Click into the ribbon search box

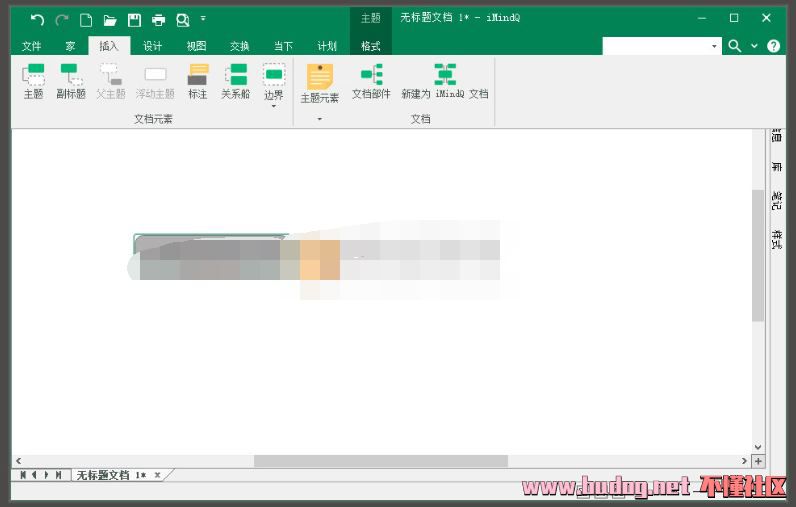pyautogui.click(x=655, y=46)
